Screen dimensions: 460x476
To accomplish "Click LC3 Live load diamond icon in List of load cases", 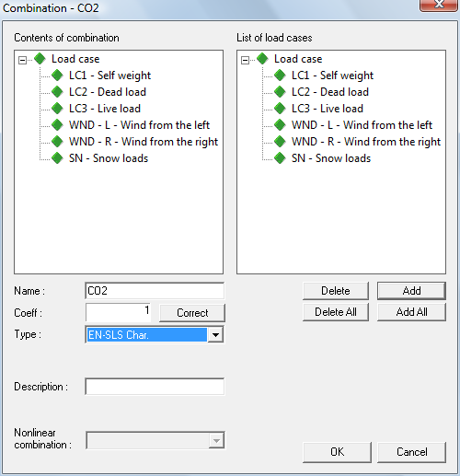I will click(x=280, y=109).
